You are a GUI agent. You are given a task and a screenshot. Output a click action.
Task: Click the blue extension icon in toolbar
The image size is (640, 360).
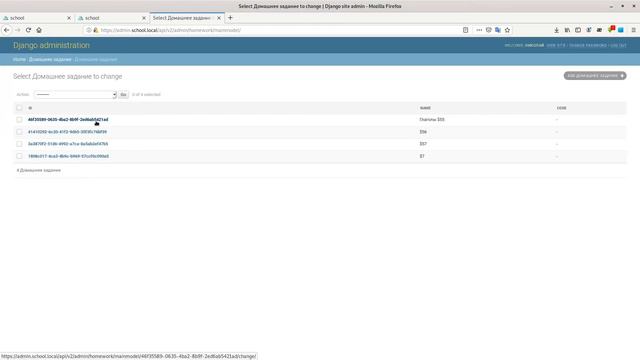click(621, 30)
